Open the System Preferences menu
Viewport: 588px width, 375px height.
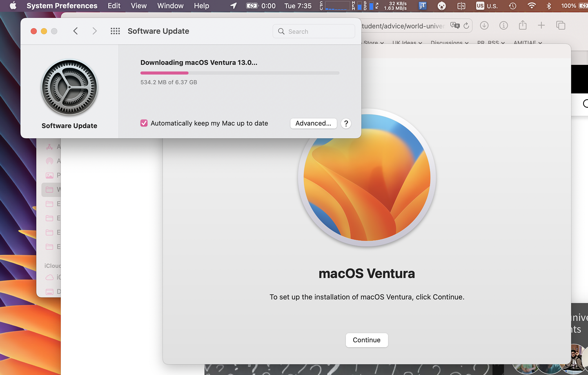(x=62, y=6)
